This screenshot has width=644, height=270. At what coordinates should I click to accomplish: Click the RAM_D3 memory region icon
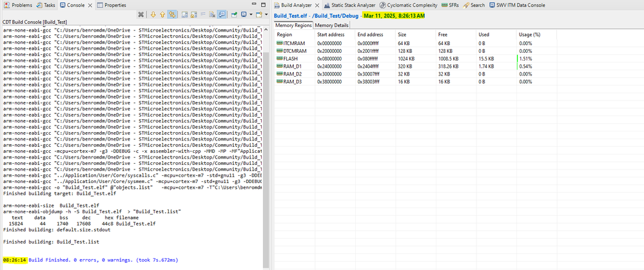[280, 82]
